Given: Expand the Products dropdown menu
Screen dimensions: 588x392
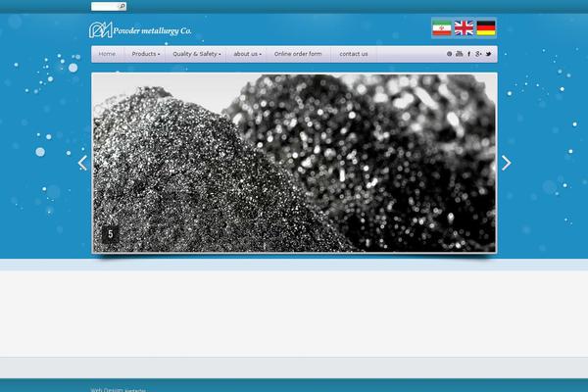Looking at the screenshot, I should click(146, 54).
